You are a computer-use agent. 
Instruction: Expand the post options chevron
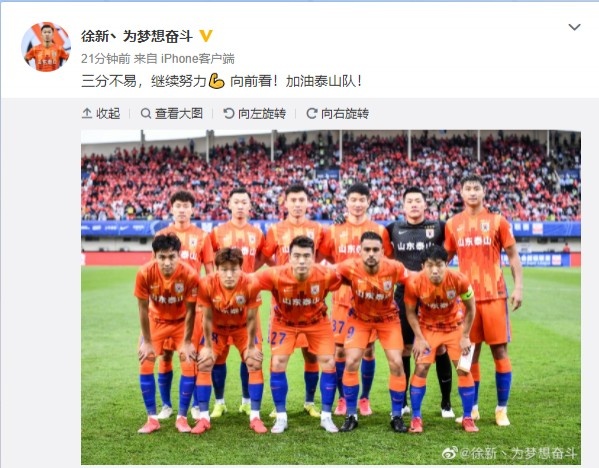pos(575,27)
